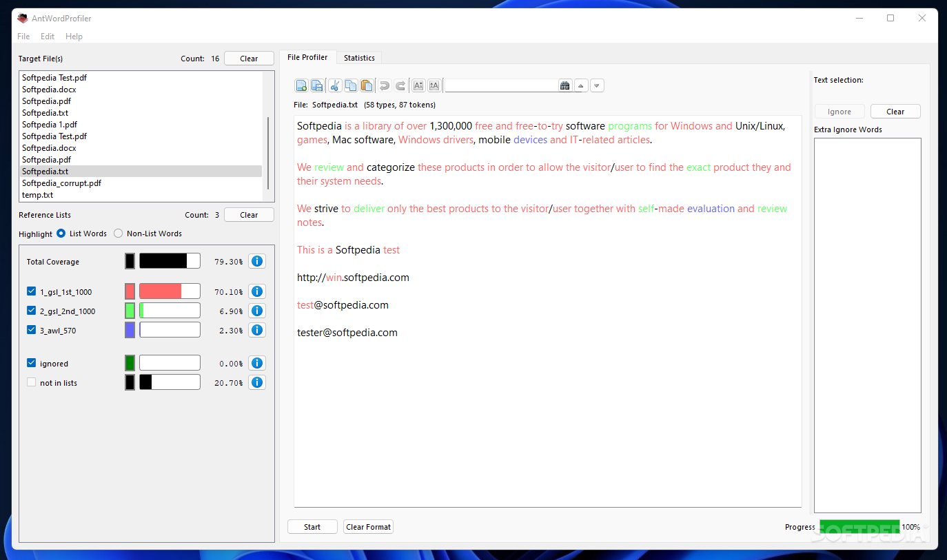Image resolution: width=947 pixels, height=560 pixels.
Task: Clear the Target File(s) list
Action: coord(249,59)
